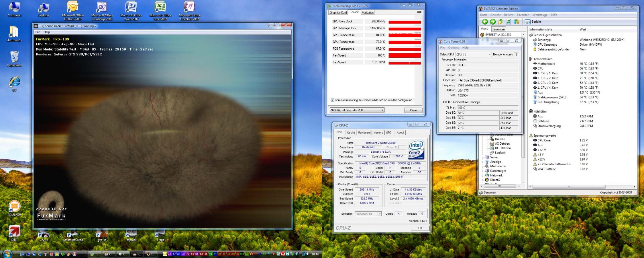The height and width of the screenshot is (258, 644).
Task: Launch the Fraps desktop shortcut
Action: 160,235
